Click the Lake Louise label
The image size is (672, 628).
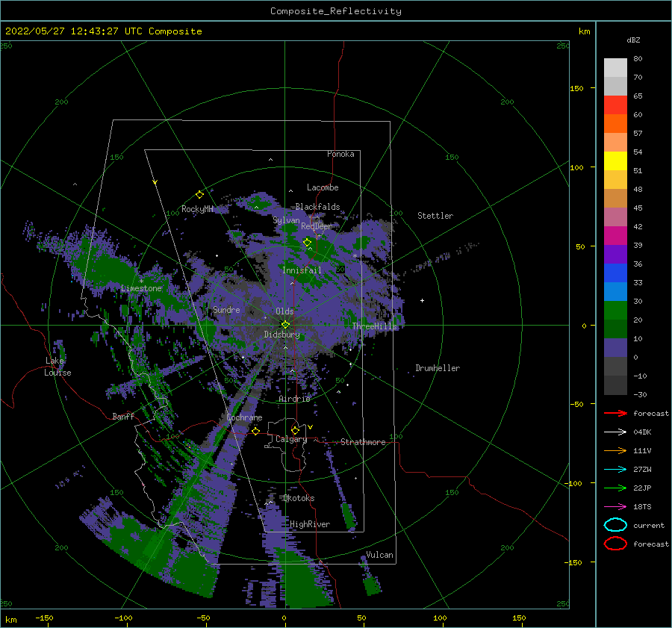click(x=57, y=367)
